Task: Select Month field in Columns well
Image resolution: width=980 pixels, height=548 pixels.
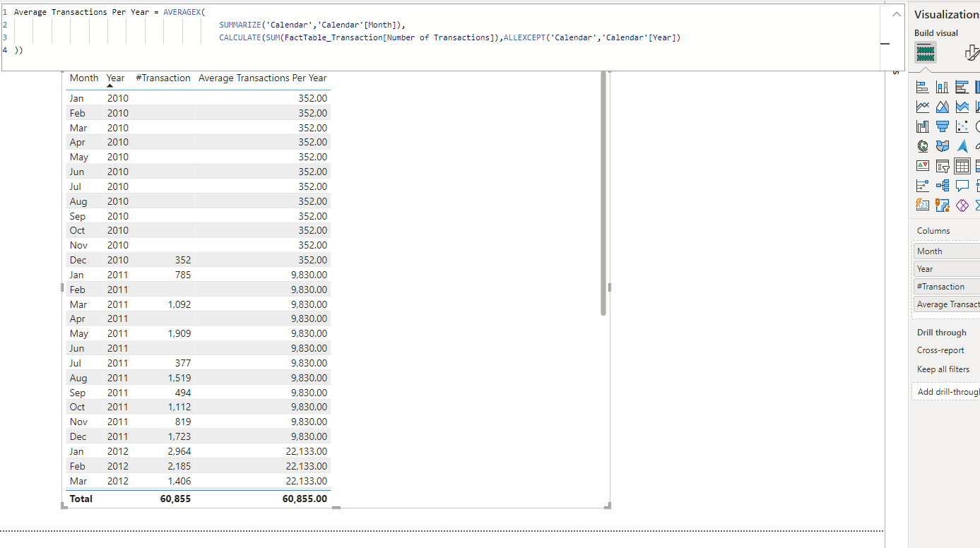Action: coord(947,251)
